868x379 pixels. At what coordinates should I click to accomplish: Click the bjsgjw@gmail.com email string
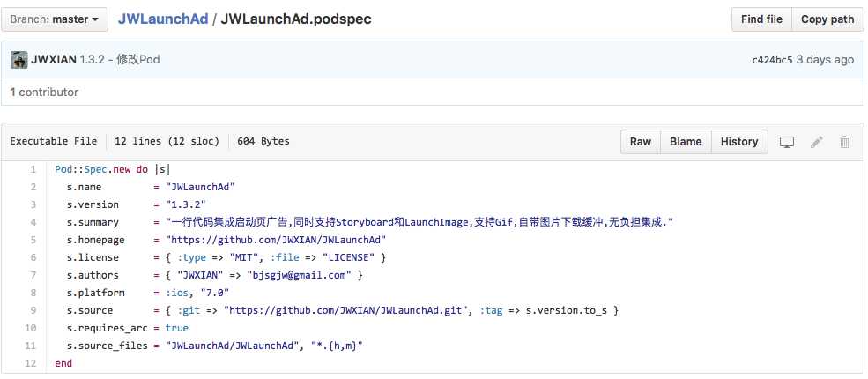click(x=300, y=275)
